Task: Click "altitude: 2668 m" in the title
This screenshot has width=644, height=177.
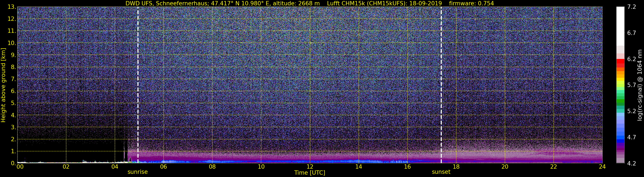Action: click(296, 3)
